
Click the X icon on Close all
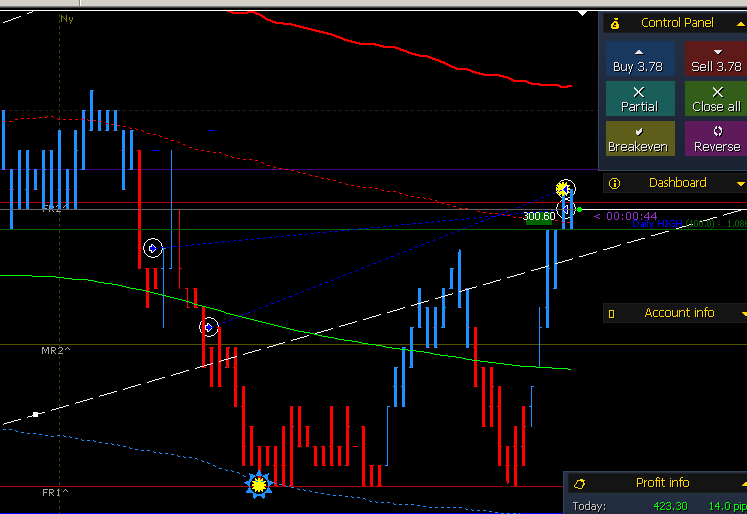click(717, 92)
